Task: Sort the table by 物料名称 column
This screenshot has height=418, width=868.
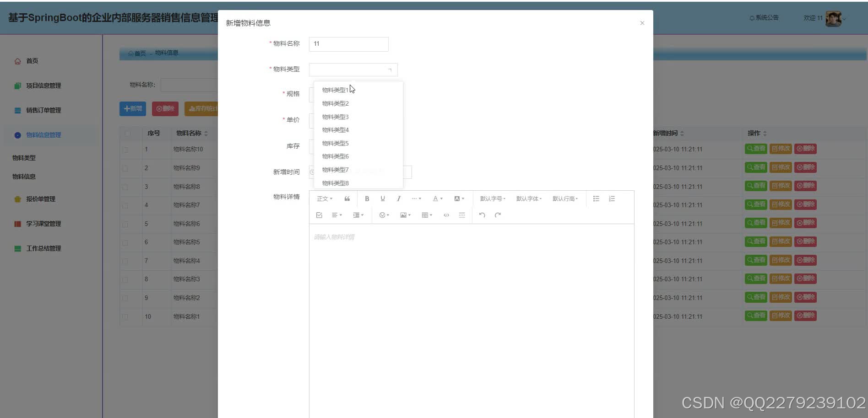Action: (206, 134)
